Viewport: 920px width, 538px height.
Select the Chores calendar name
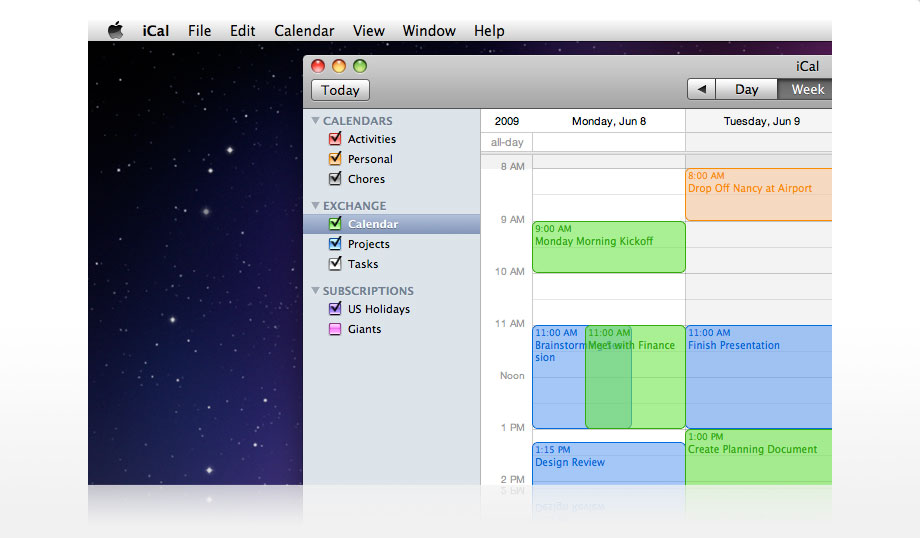pos(366,179)
